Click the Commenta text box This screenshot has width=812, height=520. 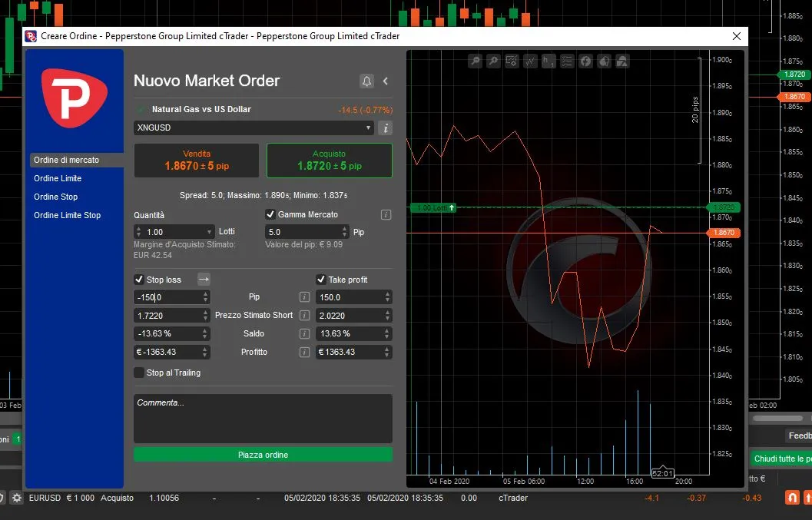(x=263, y=419)
